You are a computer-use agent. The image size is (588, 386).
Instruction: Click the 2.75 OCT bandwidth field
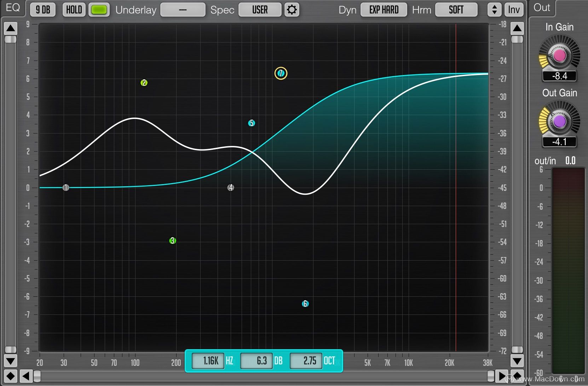(x=306, y=361)
